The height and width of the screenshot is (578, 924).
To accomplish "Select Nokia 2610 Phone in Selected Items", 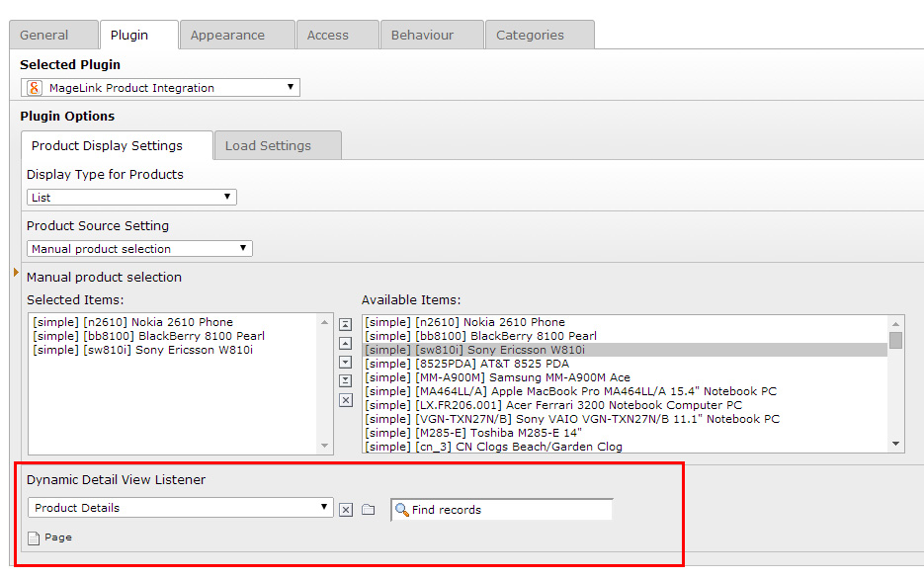I will [x=132, y=322].
